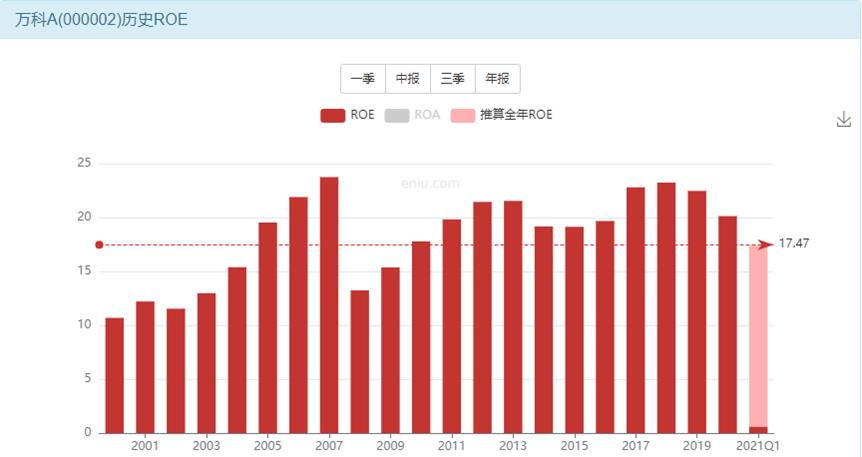The image size is (862, 457).
Task: Select the 2019 ROE bar
Action: pos(697,312)
